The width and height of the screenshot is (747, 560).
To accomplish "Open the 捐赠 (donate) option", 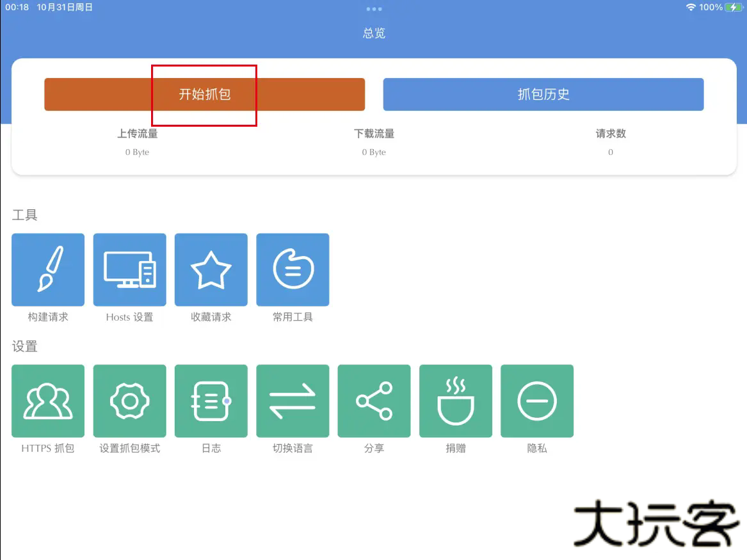I will [455, 401].
